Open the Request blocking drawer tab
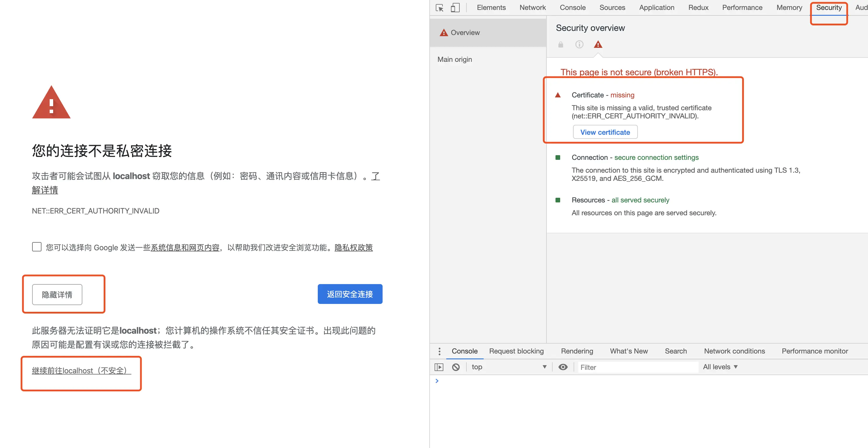This screenshot has height=448, width=868. [x=516, y=351]
